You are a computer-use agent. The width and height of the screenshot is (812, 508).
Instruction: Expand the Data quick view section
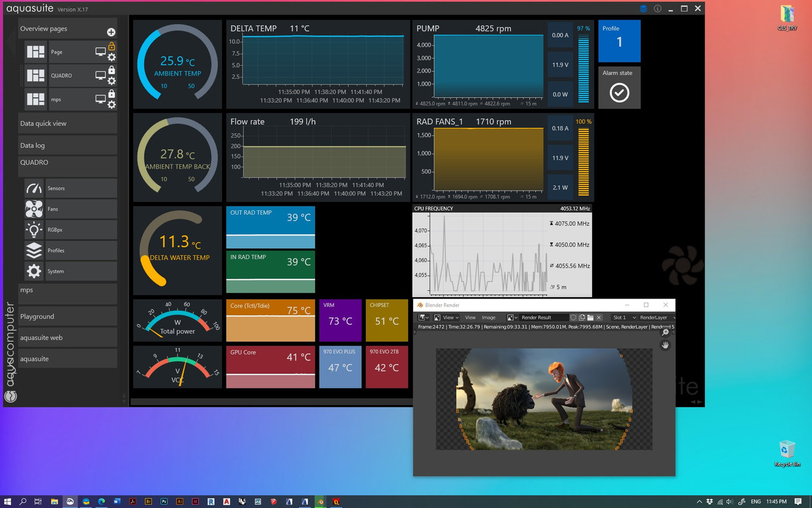tap(67, 123)
